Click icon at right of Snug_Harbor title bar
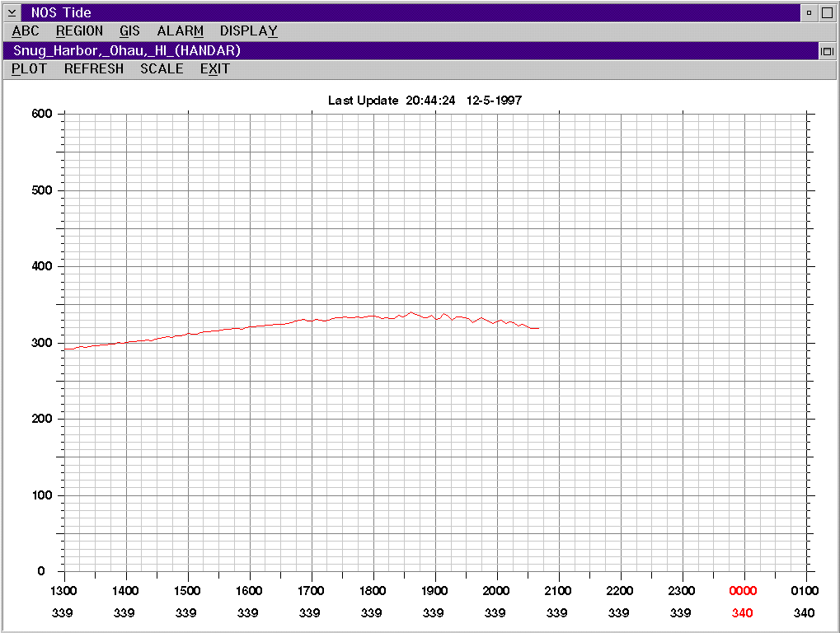 point(827,51)
